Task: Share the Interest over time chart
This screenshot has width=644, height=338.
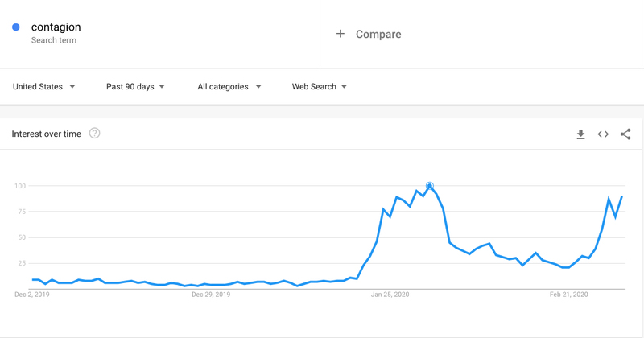Action: [625, 134]
